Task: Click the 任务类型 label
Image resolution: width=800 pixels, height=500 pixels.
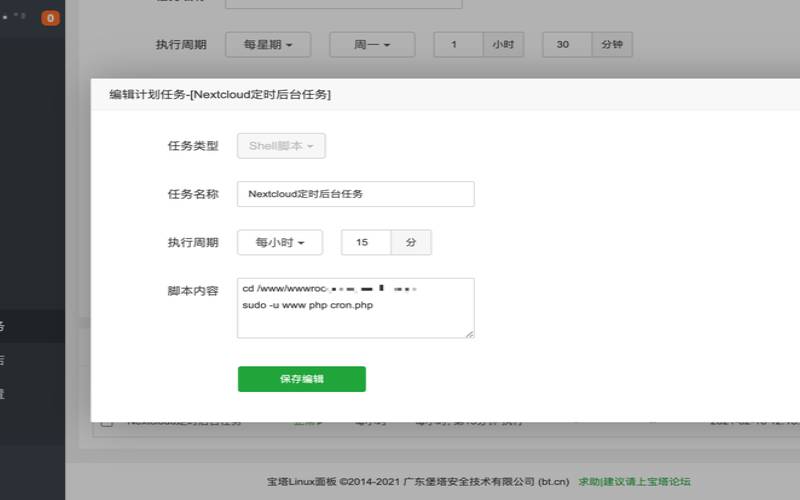Action: 193,146
